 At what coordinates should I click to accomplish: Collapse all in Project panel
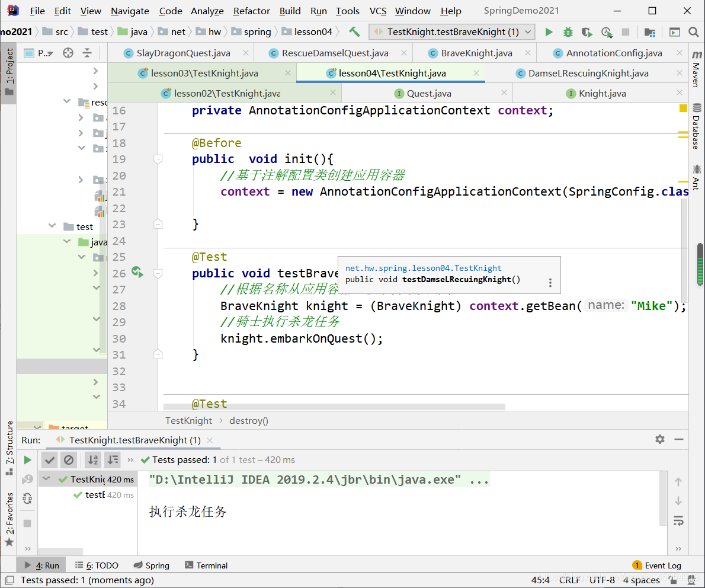click(87, 53)
